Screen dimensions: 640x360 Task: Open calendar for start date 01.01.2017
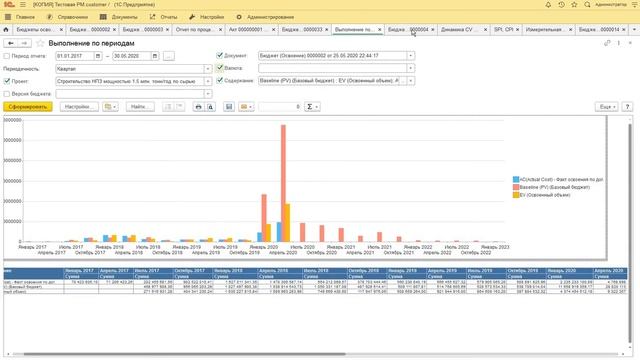tap(98, 56)
